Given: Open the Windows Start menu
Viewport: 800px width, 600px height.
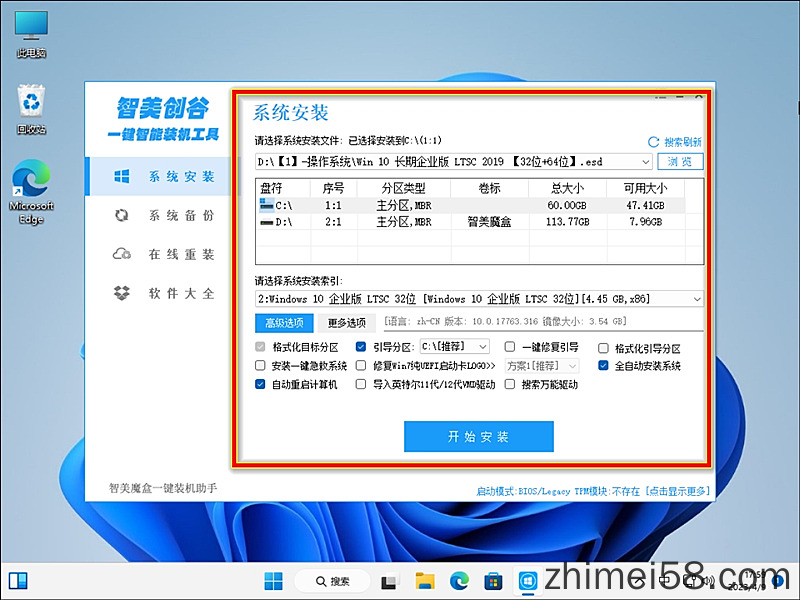Looking at the screenshot, I should click(x=273, y=581).
